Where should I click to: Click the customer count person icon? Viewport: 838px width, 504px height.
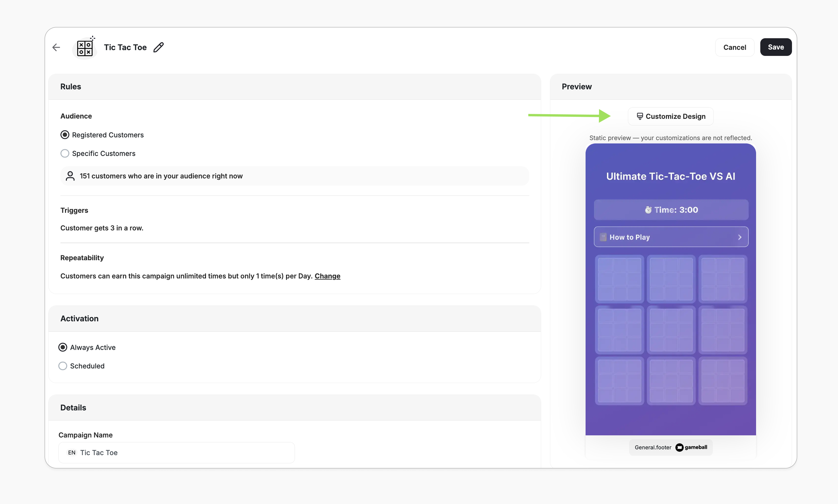coord(70,176)
